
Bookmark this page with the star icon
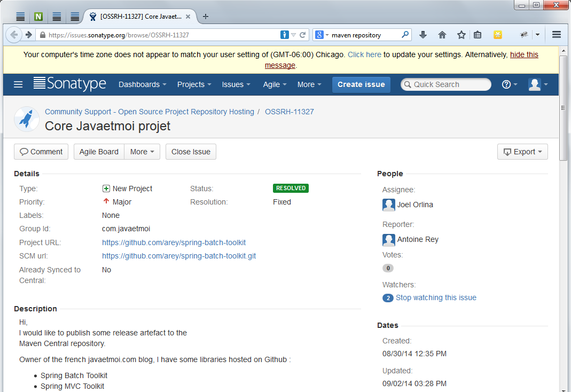(x=462, y=35)
